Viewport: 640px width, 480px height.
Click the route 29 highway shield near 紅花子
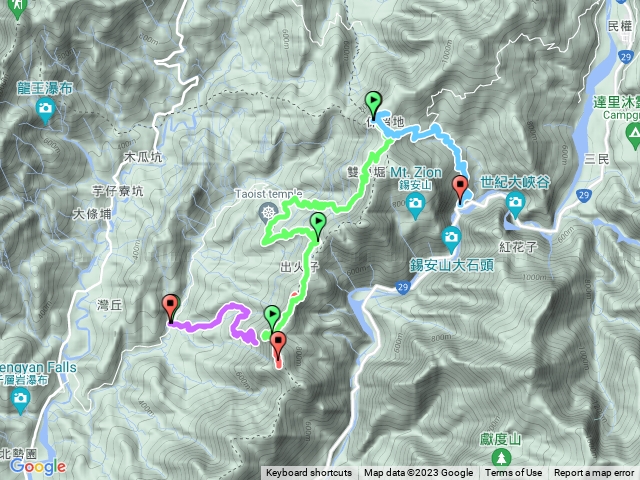(584, 196)
